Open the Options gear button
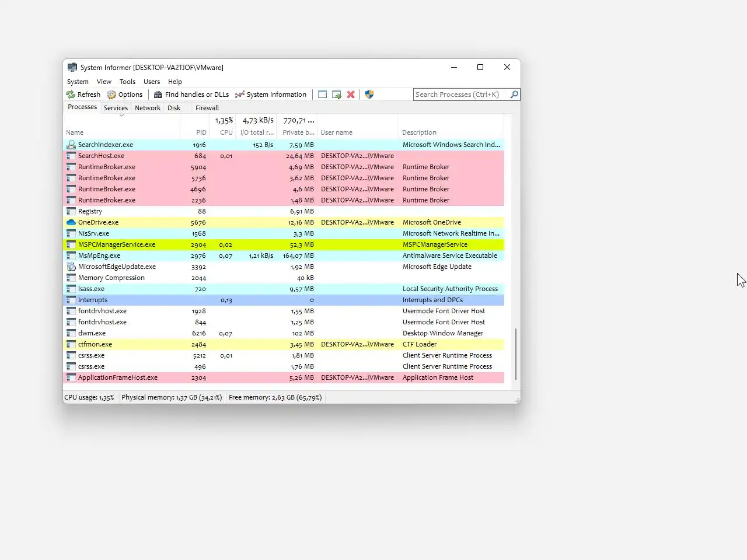Screen dimensions: 747x560 (x=124, y=94)
